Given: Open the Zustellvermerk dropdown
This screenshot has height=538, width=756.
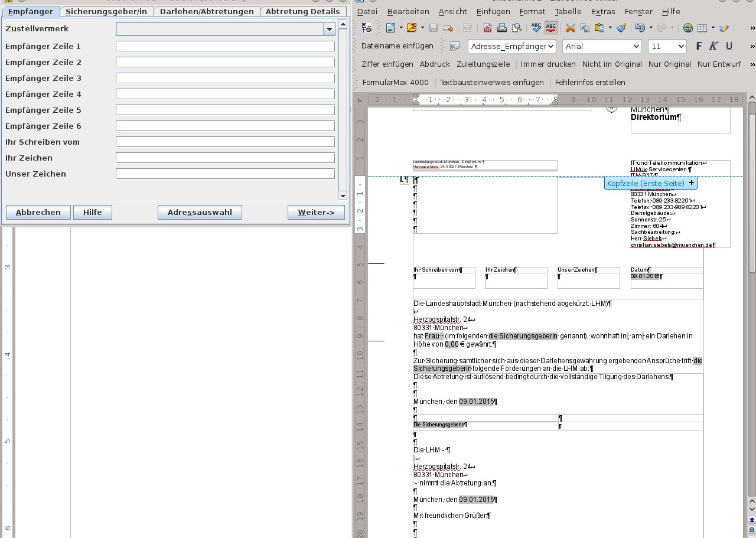Looking at the screenshot, I should tap(329, 28).
